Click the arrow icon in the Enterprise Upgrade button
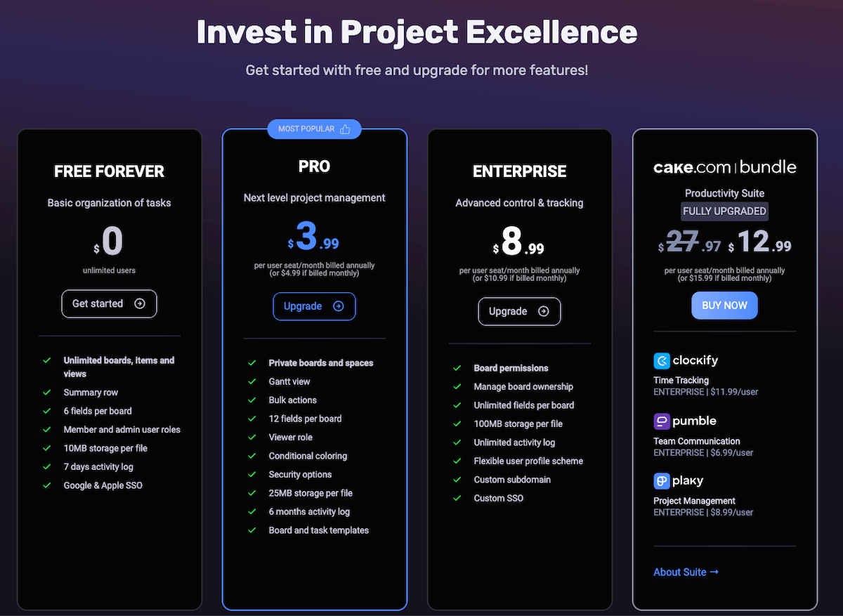 pyautogui.click(x=543, y=311)
